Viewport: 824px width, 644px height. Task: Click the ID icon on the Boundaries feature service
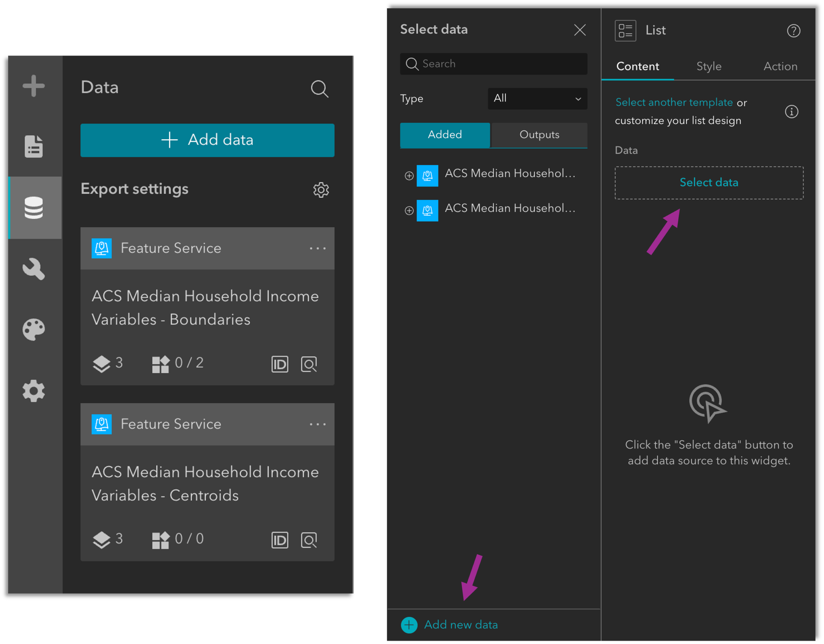280,364
